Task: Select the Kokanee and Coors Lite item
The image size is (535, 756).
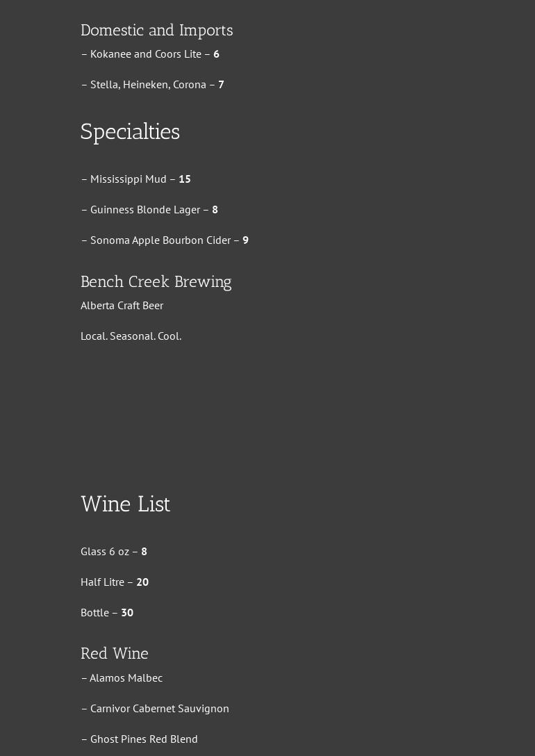Action: [x=145, y=54]
